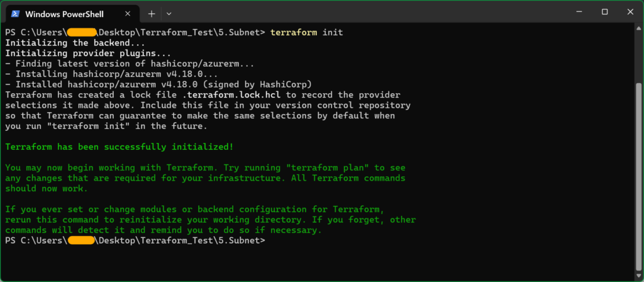Screen dimensions: 644x282
Task: Focus the last PS prompt line
Action: pos(136,241)
